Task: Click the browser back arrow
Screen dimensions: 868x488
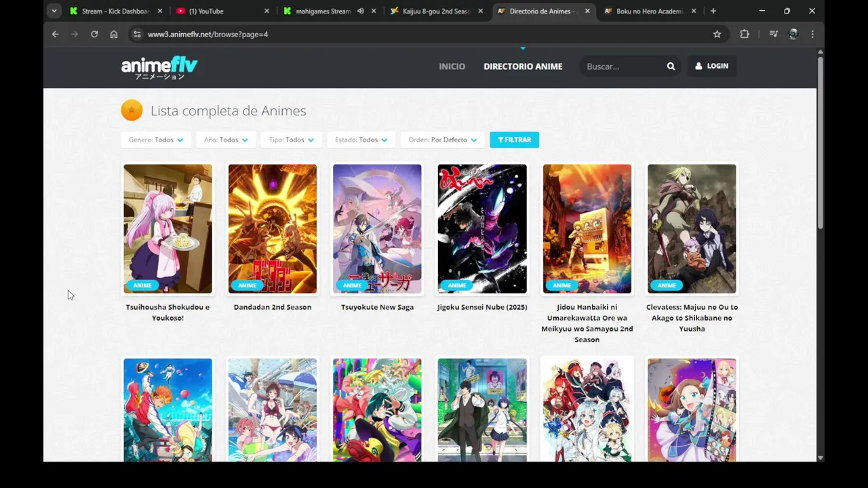Action: [56, 34]
